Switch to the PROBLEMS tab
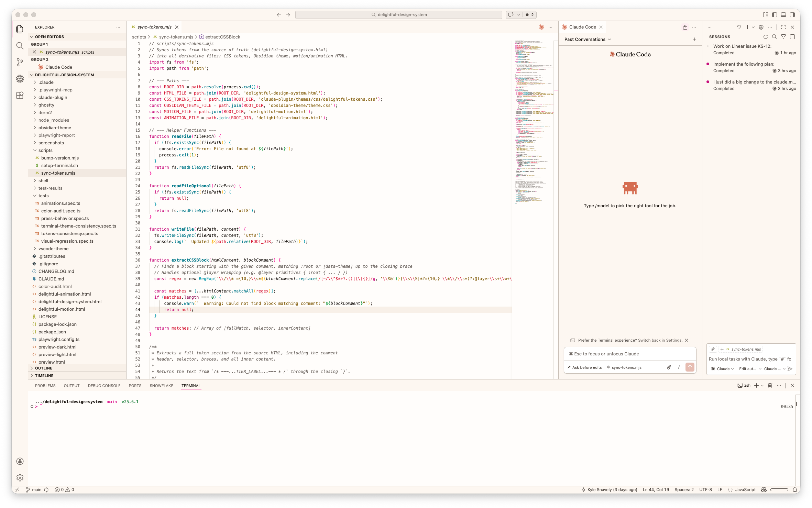The width and height of the screenshot is (812, 508). coord(45,386)
